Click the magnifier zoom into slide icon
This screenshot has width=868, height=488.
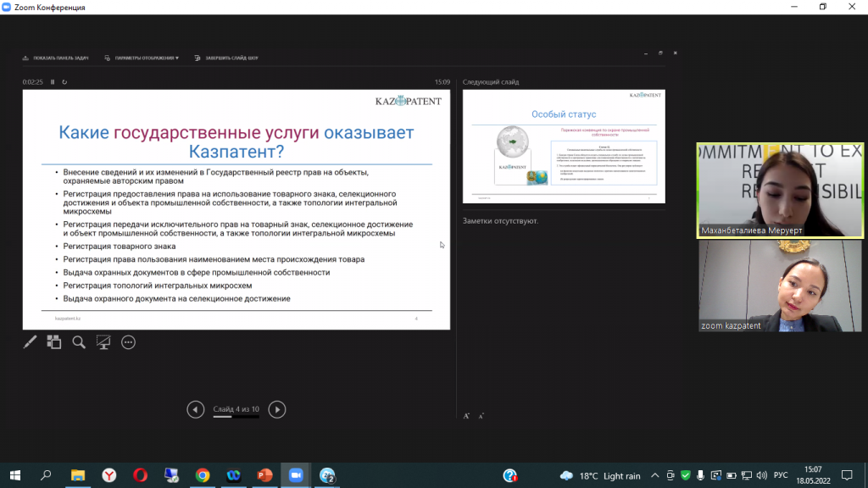tap(79, 342)
